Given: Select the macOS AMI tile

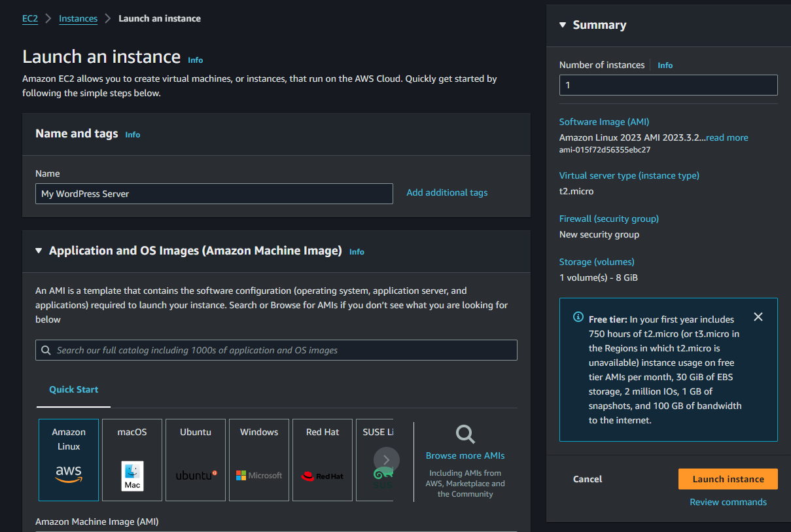Looking at the screenshot, I should [132, 458].
